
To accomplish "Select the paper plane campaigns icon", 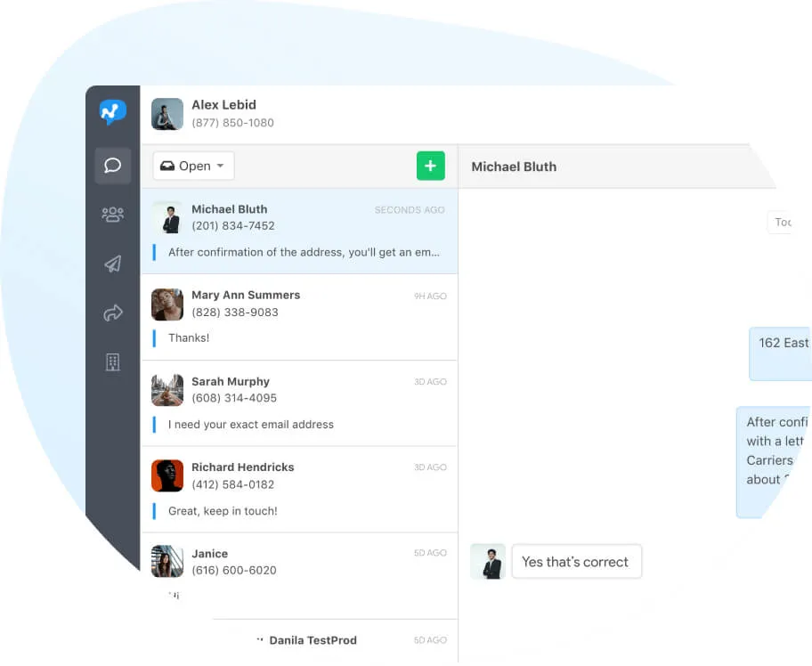I will (x=113, y=264).
